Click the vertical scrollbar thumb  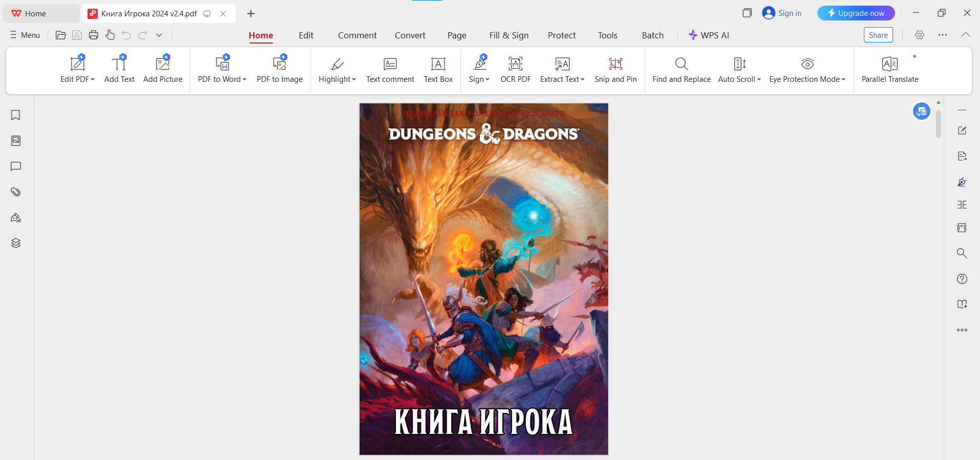pyautogui.click(x=939, y=124)
